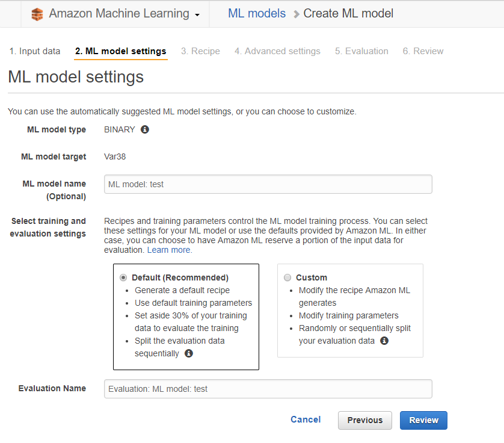Open info icon next to BINARY model type
504x443 pixels.
145,129
